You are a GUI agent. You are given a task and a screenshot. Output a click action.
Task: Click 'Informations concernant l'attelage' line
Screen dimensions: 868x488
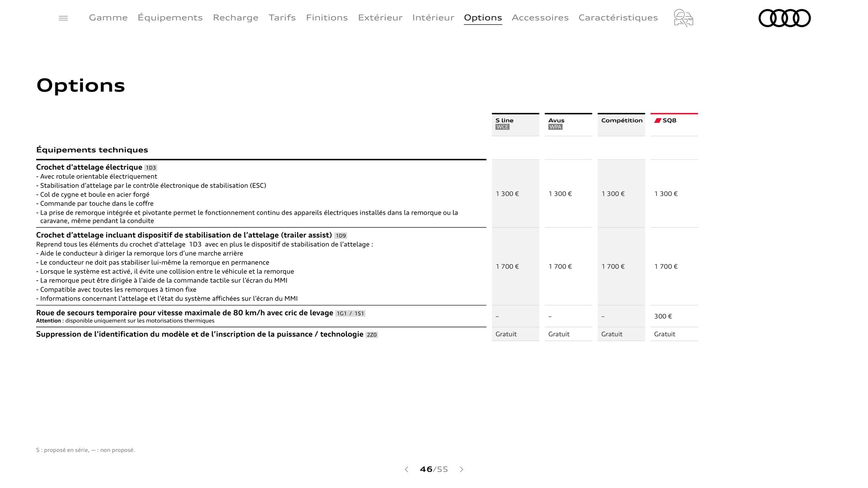[167, 298]
